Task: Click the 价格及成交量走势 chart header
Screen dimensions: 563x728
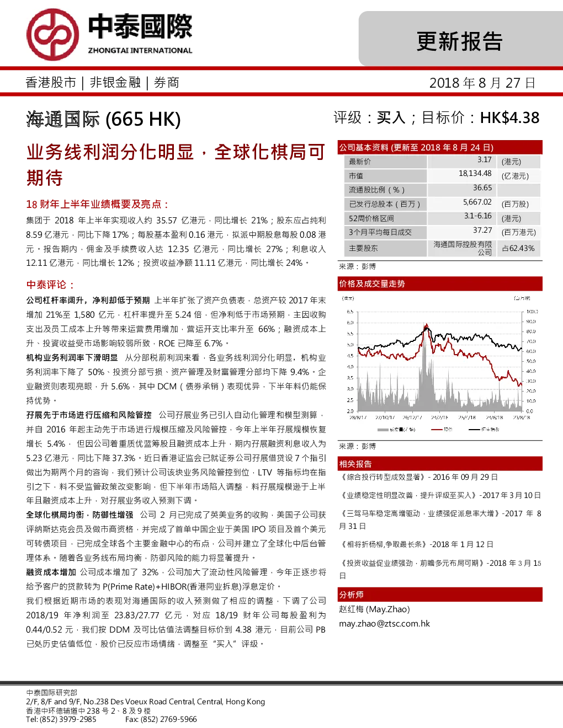Action: pyautogui.click(x=440, y=283)
